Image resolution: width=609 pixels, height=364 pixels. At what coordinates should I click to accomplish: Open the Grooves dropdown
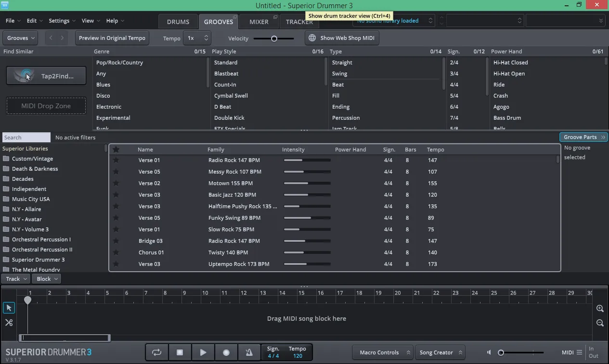click(x=21, y=38)
